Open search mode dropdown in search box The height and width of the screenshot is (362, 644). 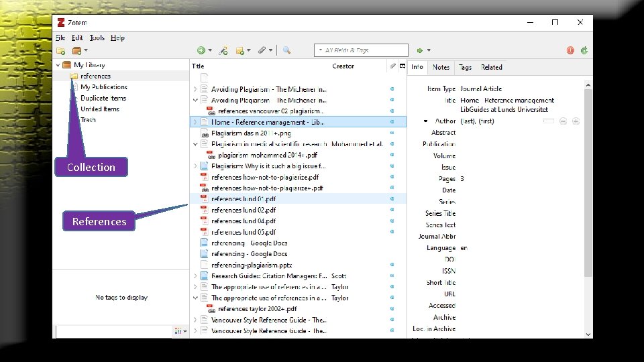pos(321,50)
